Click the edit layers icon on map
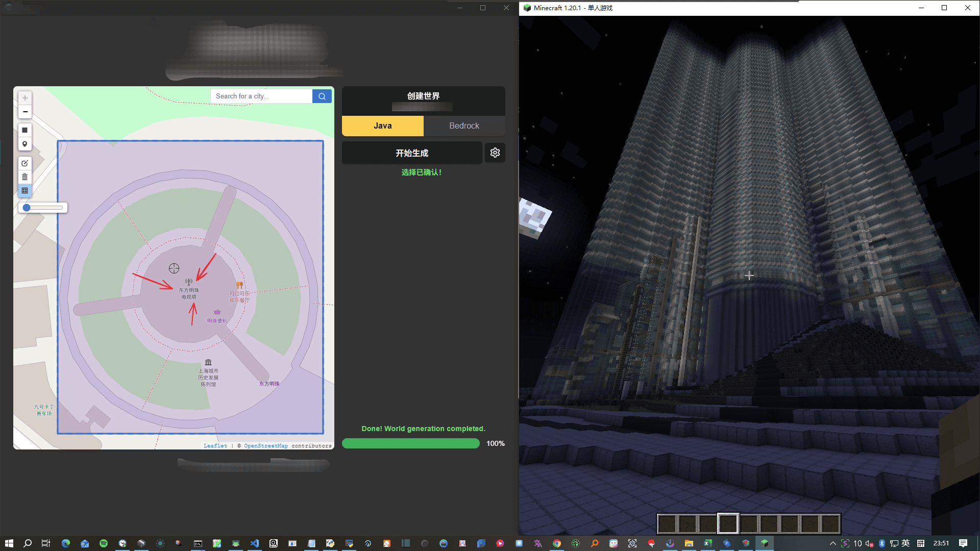This screenshot has width=980, height=551. [x=24, y=163]
